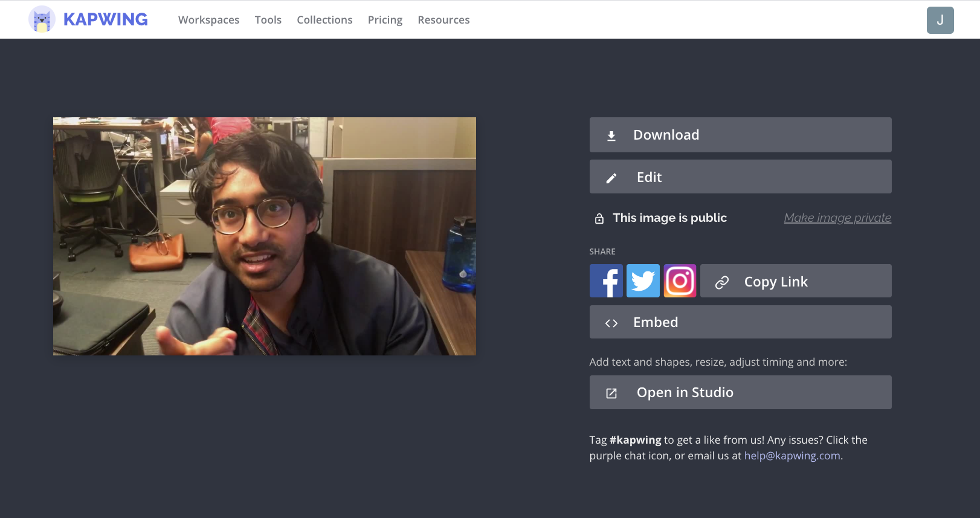Click the pencil edit icon
The image size is (980, 518).
pos(611,178)
